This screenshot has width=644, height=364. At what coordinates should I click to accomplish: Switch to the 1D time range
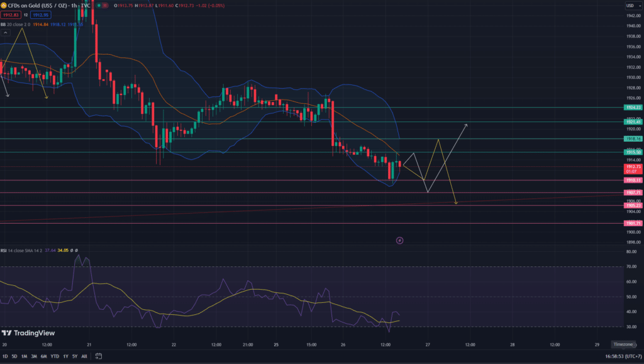click(x=5, y=356)
